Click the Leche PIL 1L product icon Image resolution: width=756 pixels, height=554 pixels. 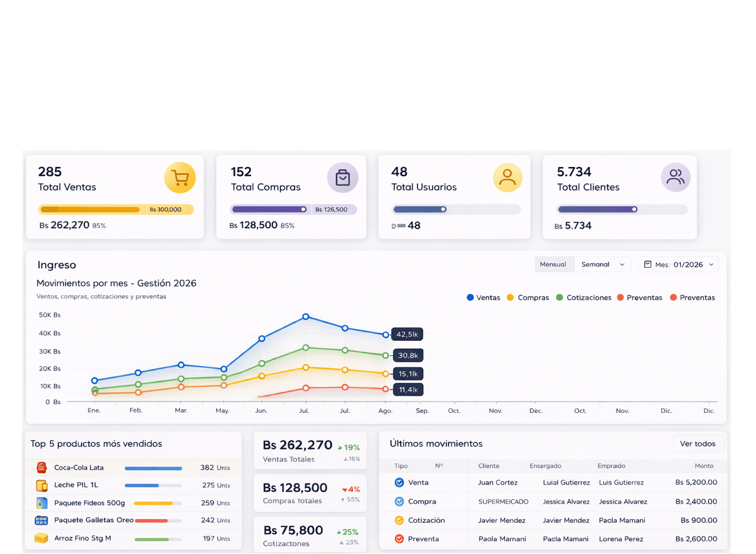[x=41, y=485]
